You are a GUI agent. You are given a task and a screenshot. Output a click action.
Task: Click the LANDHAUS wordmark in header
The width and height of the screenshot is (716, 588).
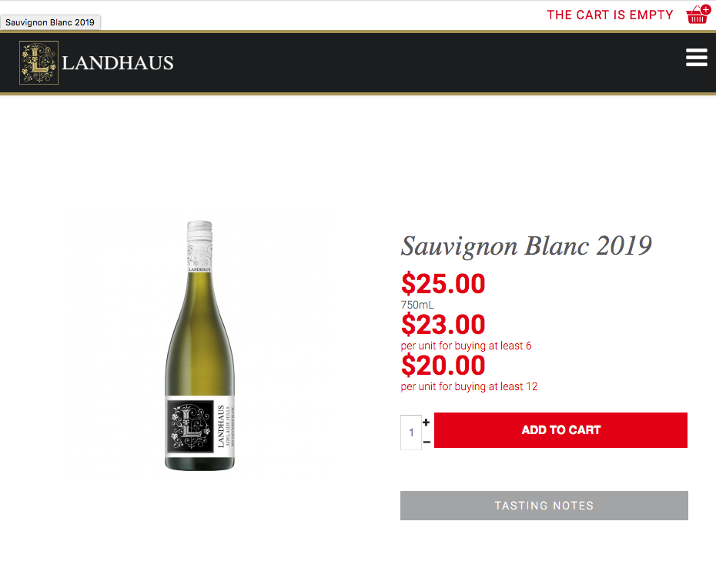(x=117, y=63)
